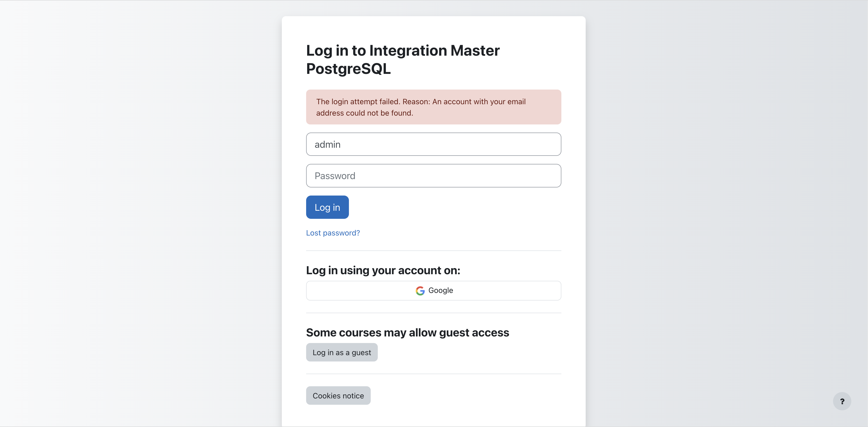Open the Cookies notice
The image size is (868, 427).
(338, 395)
